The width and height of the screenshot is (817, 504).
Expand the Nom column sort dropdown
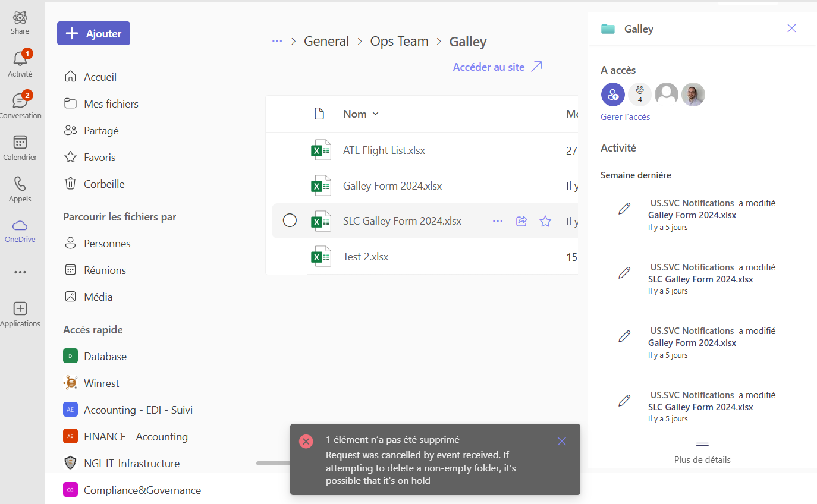pyautogui.click(x=375, y=114)
